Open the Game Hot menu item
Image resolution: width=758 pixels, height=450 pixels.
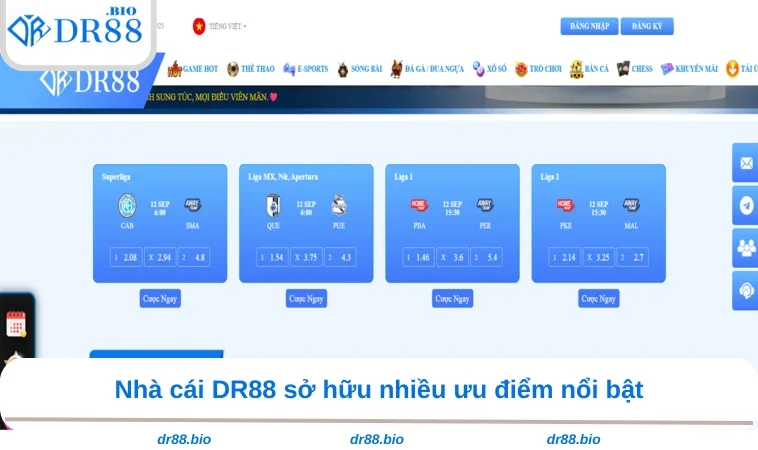coord(192,69)
